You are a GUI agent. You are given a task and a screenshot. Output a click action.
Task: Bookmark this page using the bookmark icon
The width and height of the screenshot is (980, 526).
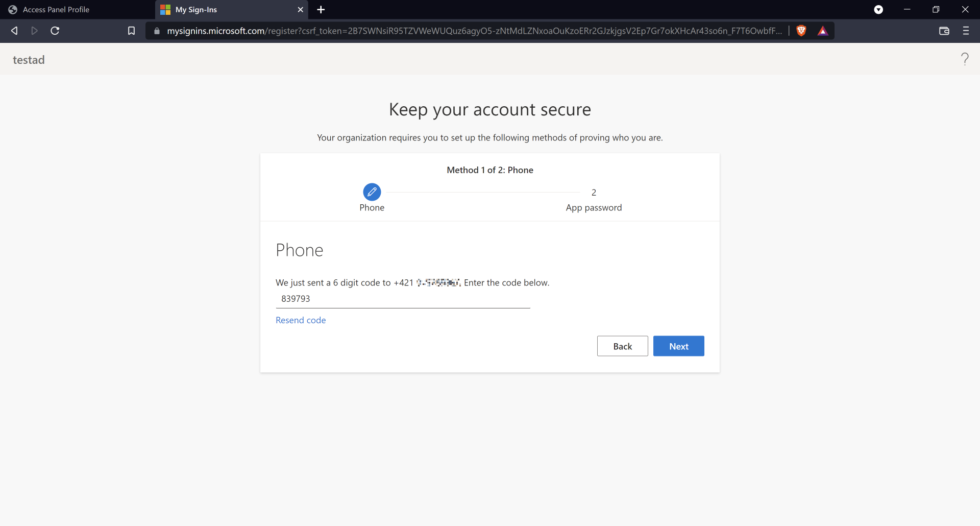pos(131,31)
